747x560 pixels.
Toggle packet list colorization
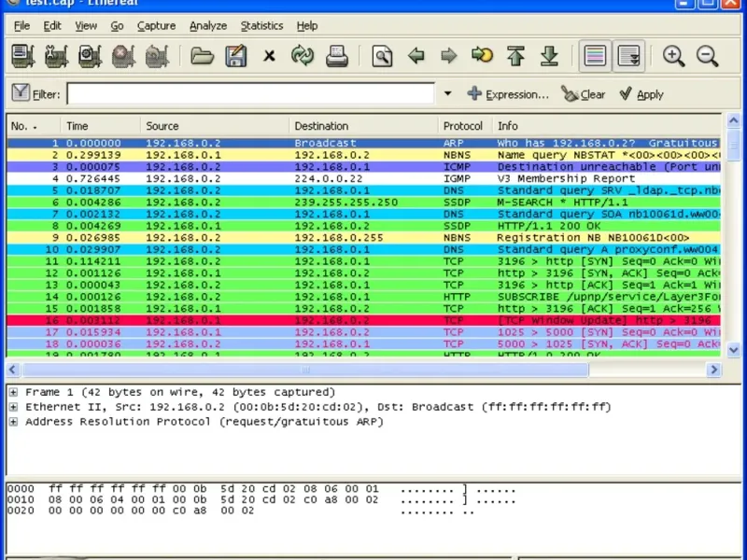coord(595,56)
